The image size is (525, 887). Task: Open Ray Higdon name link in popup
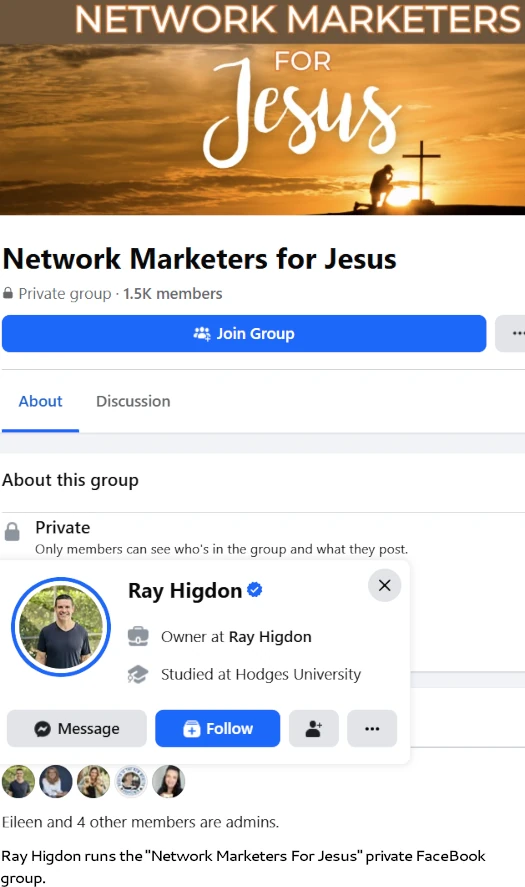(x=185, y=591)
